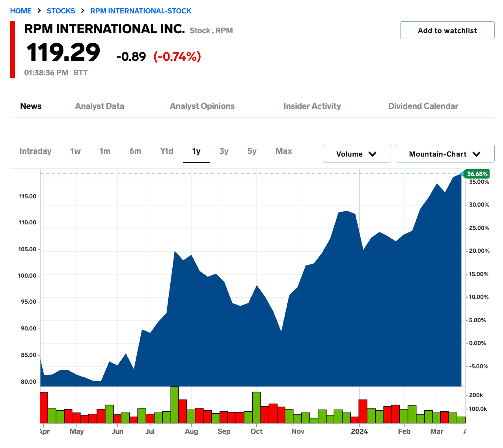Open the Dividend Calendar tab
Screen dimensions: 503x448
(423, 106)
